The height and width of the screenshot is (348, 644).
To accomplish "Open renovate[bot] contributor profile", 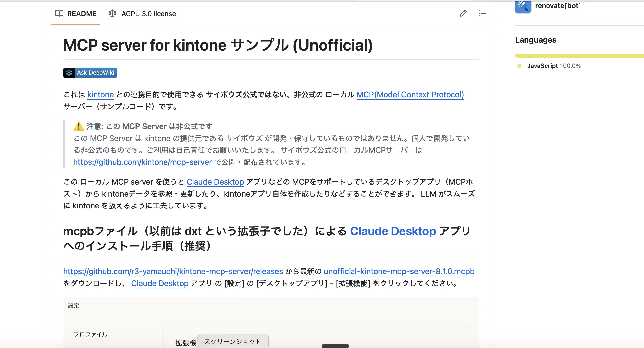I will tap(557, 6).
